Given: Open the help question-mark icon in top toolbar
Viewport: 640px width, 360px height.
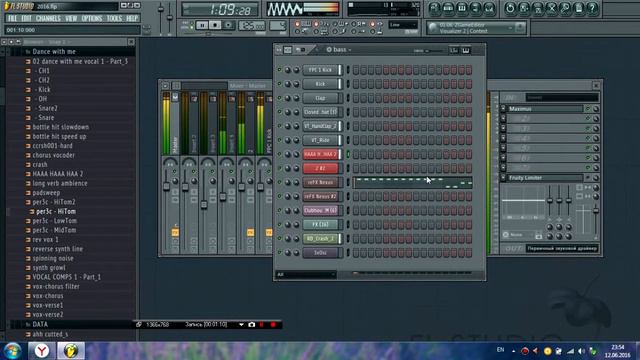Looking at the screenshot, I should (x=592, y=8).
